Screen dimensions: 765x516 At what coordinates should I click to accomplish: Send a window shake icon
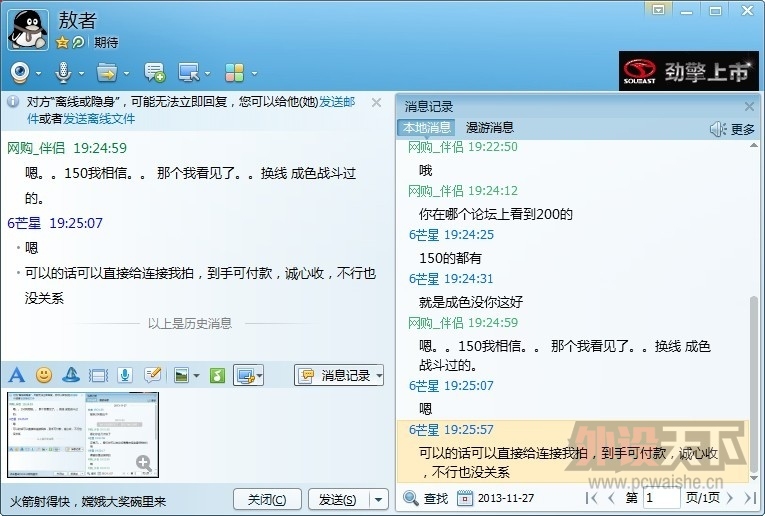pyautogui.click(x=98, y=376)
